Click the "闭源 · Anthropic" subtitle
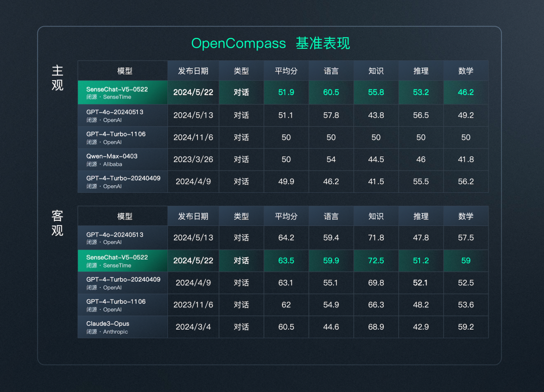Image resolution: width=544 pixels, height=392 pixels. coord(107,332)
